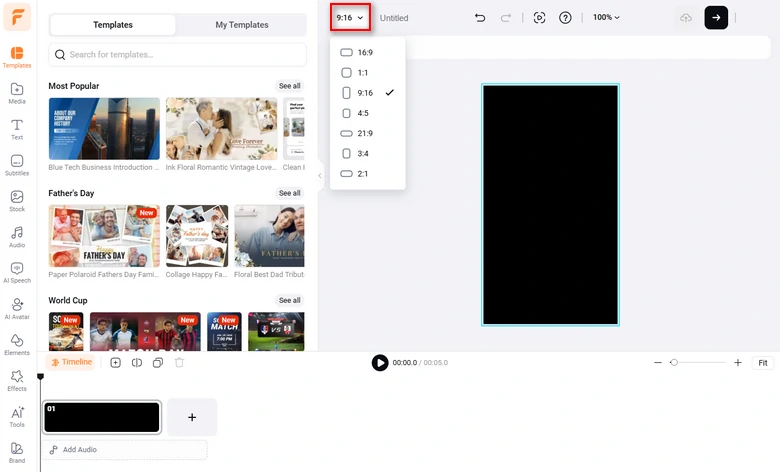This screenshot has width=780, height=472.
Task: Redo the last action
Action: pyautogui.click(x=505, y=18)
